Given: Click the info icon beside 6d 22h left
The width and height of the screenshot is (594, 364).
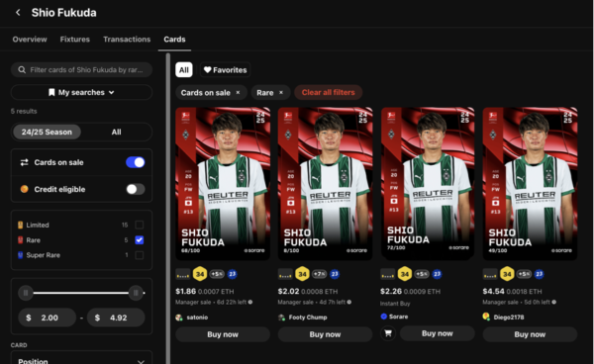Looking at the screenshot, I should tap(250, 302).
